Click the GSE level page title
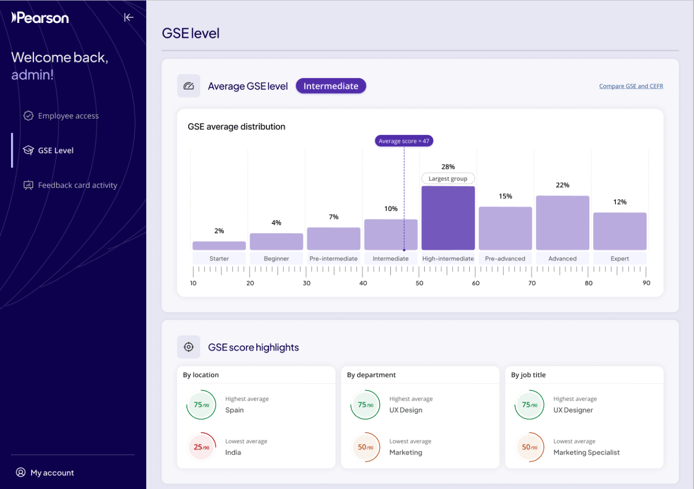The width and height of the screenshot is (694, 489). [x=191, y=33]
